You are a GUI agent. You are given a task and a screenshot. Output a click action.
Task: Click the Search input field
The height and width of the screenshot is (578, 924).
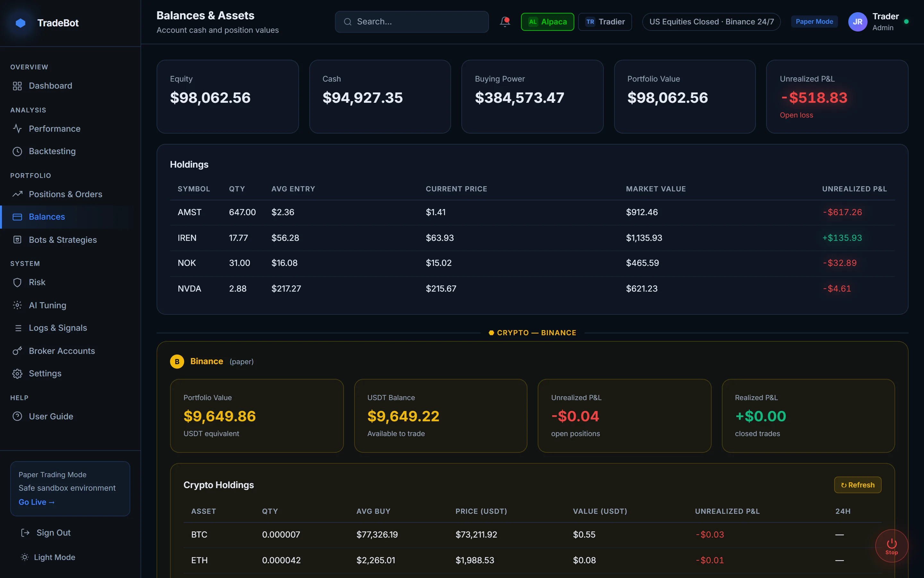click(412, 22)
